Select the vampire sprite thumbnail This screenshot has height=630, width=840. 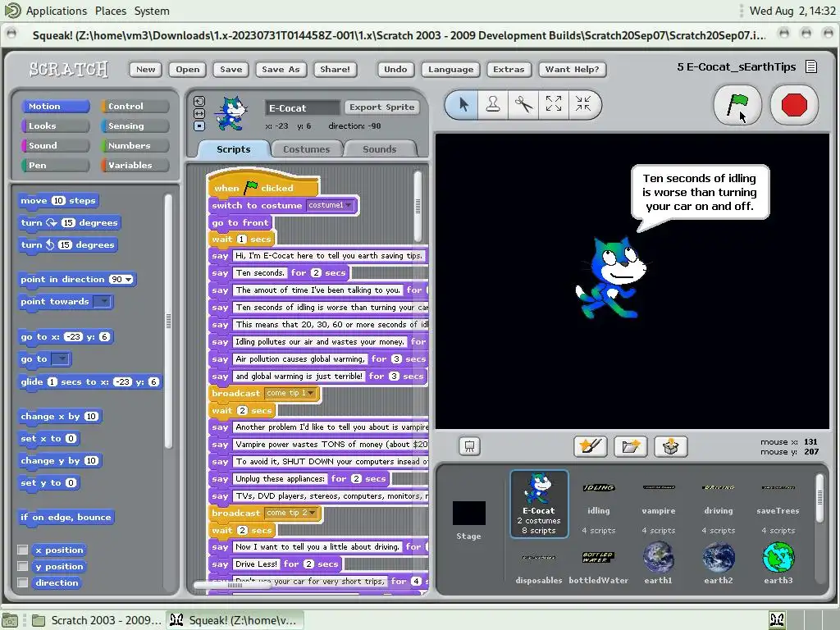pyautogui.click(x=659, y=504)
